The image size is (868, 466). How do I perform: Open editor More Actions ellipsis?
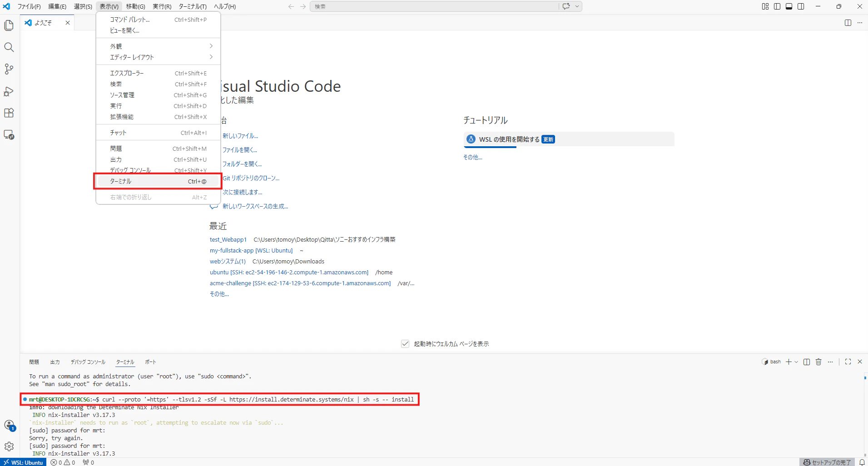point(860,23)
